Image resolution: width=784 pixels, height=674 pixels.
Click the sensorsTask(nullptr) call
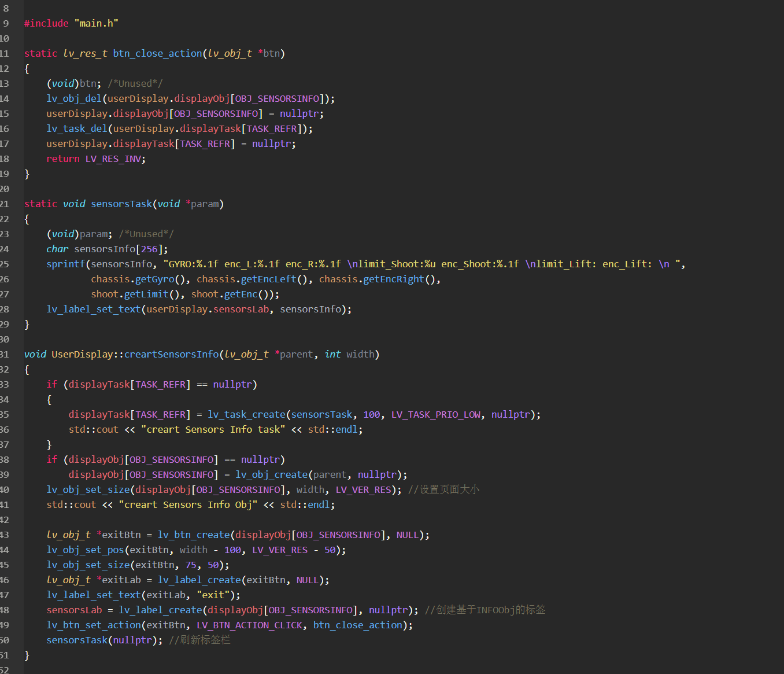click(x=102, y=640)
